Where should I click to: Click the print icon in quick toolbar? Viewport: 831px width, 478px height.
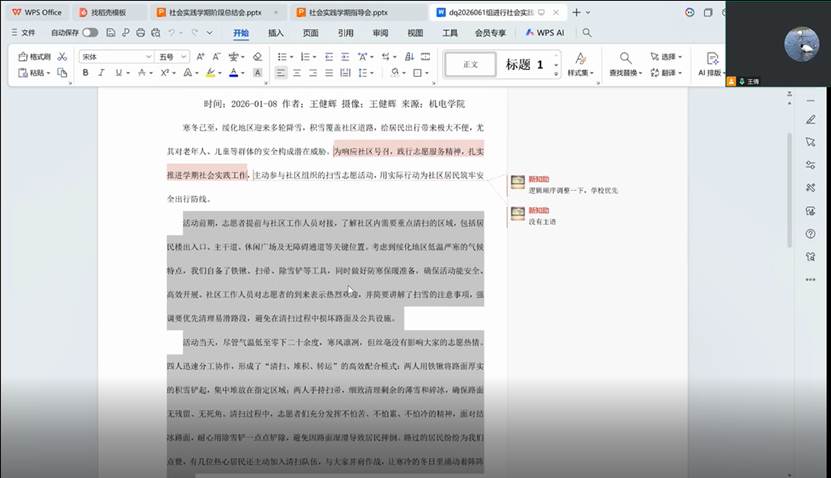pos(139,32)
